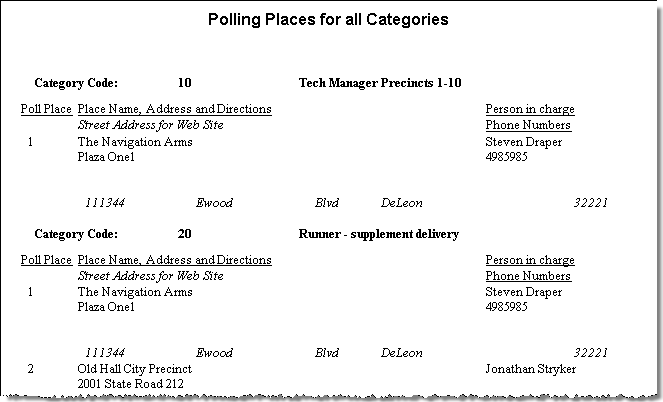Viewport: 663px width, 402px height.
Task: Select the Category Code 20 value
Action: pos(184,234)
